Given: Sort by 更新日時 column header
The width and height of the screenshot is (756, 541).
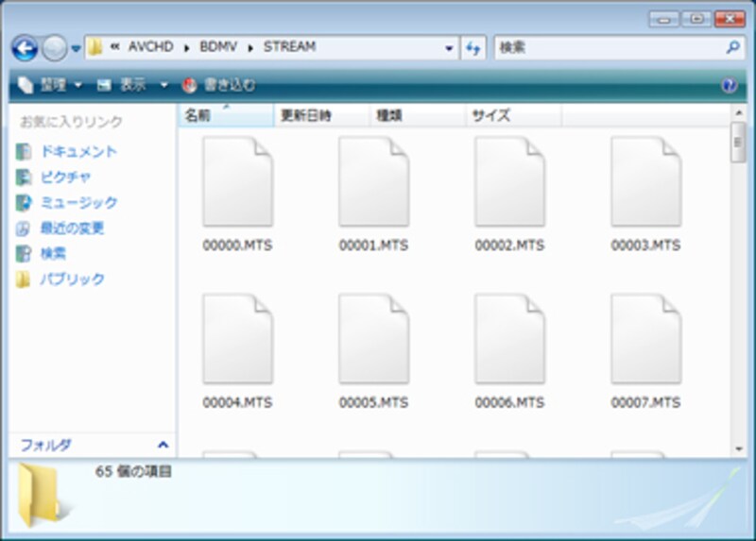Looking at the screenshot, I should [x=305, y=115].
